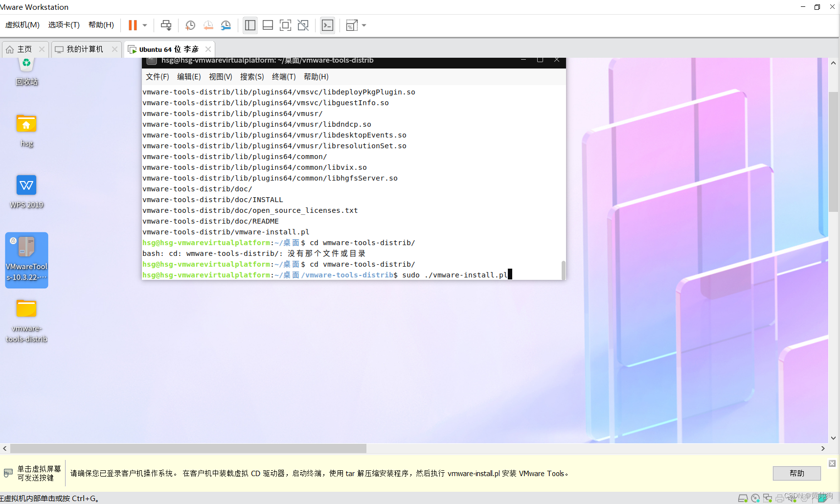The height and width of the screenshot is (504, 840).
Task: Open the snapshot manager wrench-clock icon
Action: 226,25
